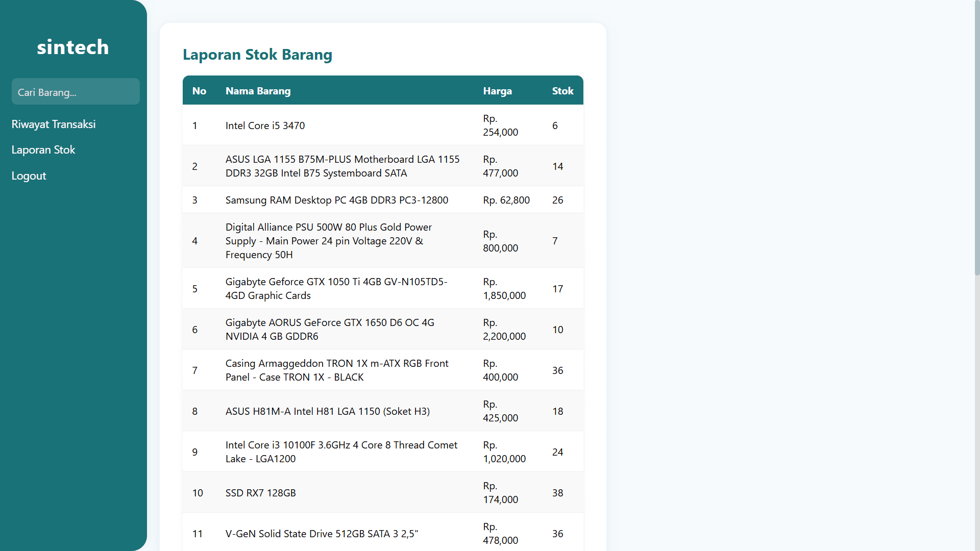Select price Rp. 425,000
Screen dimensions: 980x551
tap(501, 411)
